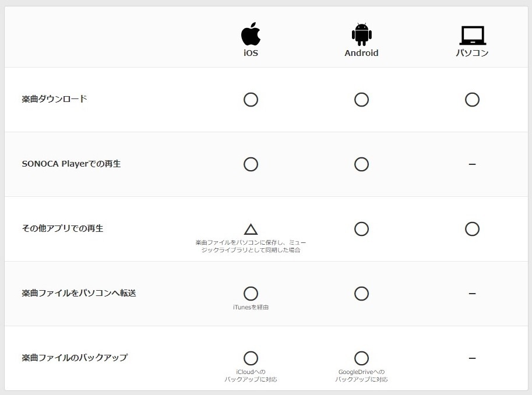Viewport: 532px width, 395px height.
Task: Click the iTunesを経由 note text
Action: click(251, 307)
